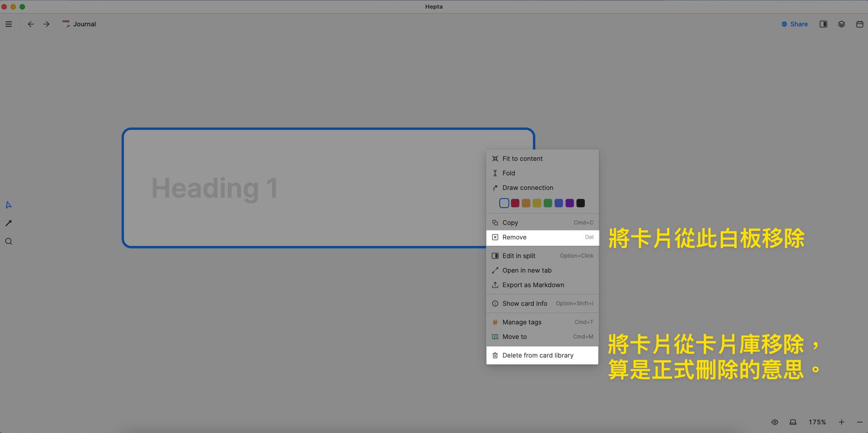Screen dimensions: 868x433
Task: Toggle the eye visibility icon
Action: [775, 422]
